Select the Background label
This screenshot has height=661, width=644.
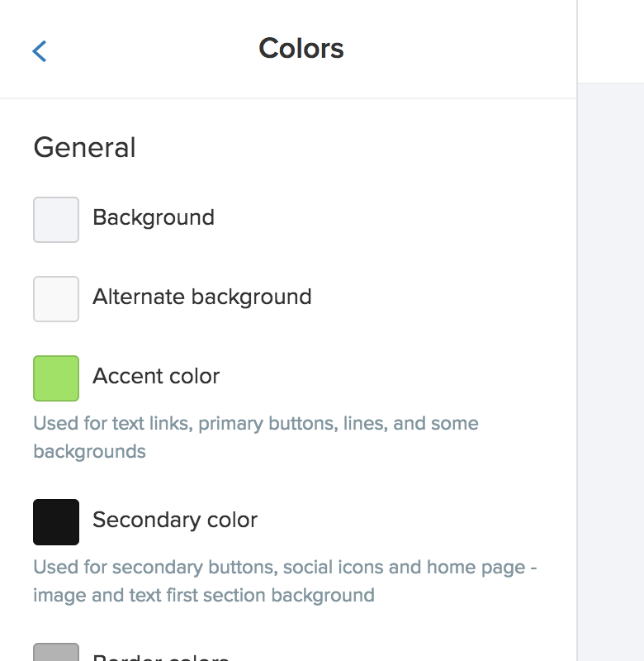(x=154, y=217)
